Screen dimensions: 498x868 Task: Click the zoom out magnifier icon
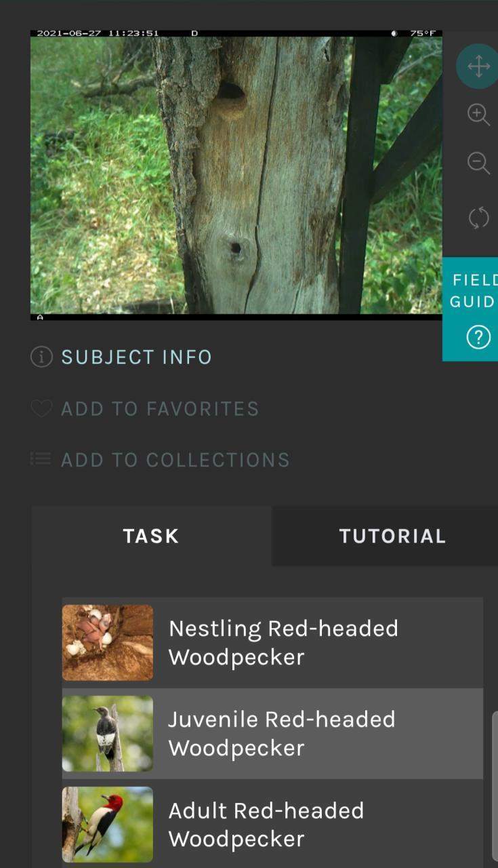(x=478, y=163)
